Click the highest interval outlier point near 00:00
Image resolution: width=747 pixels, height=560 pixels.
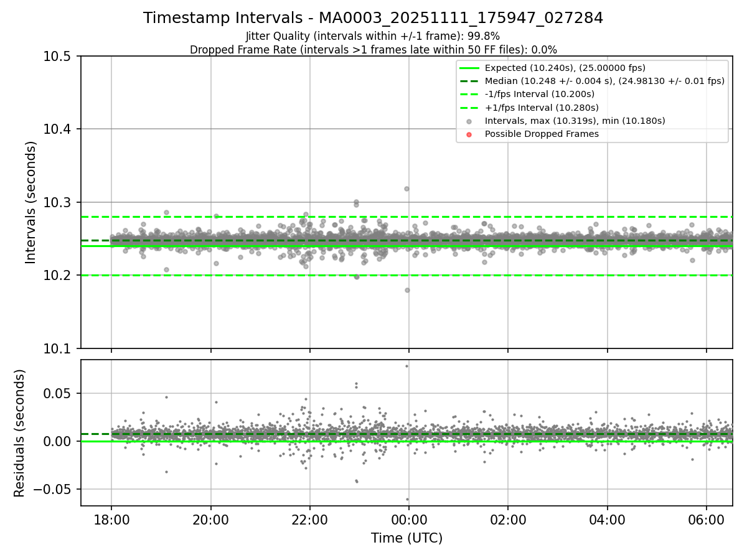(x=406, y=189)
